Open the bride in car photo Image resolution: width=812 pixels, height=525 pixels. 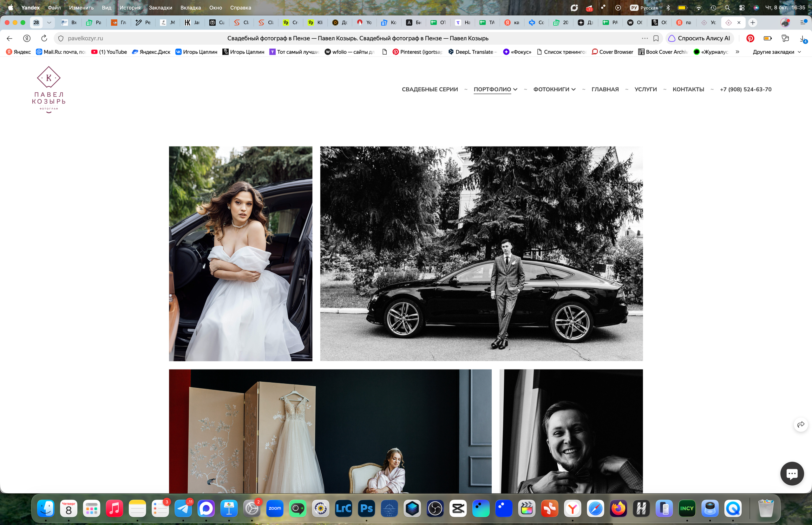point(240,254)
